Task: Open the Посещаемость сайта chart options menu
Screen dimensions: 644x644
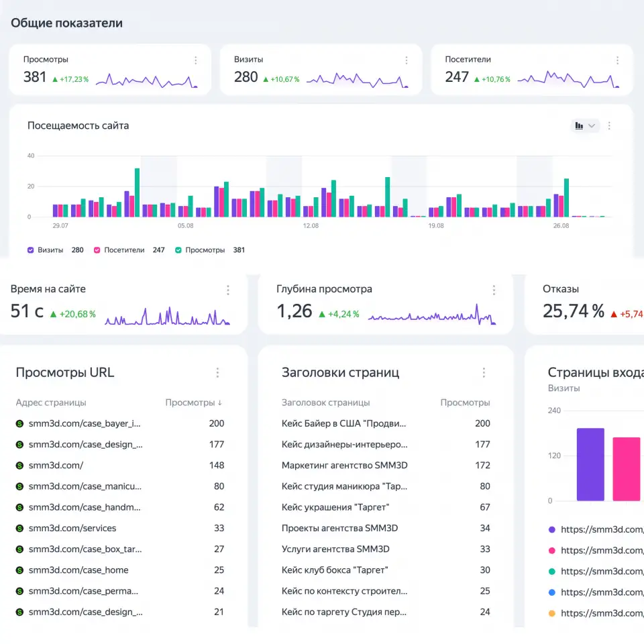Action: coord(609,125)
